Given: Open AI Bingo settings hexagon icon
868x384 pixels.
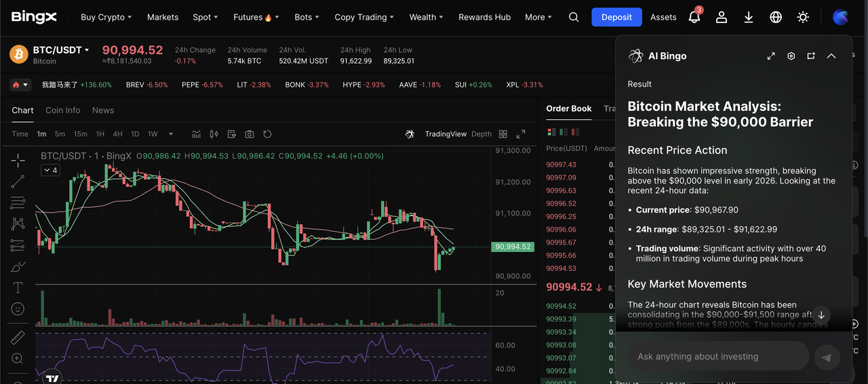Looking at the screenshot, I should (791, 56).
